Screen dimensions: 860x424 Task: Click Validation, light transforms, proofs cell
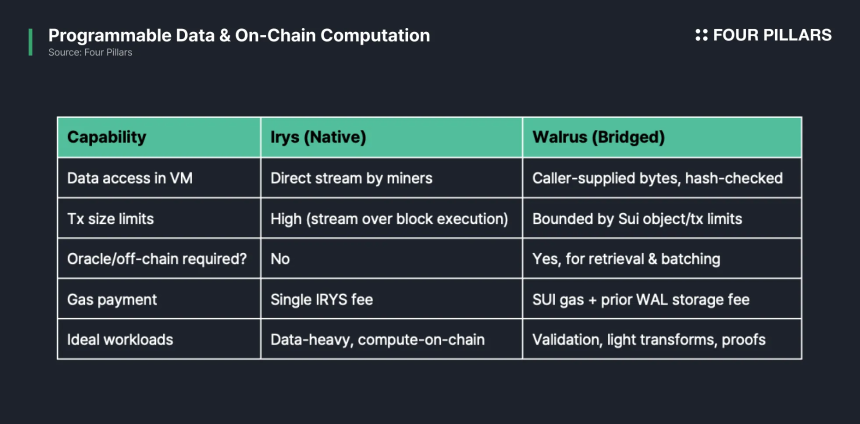click(663, 339)
